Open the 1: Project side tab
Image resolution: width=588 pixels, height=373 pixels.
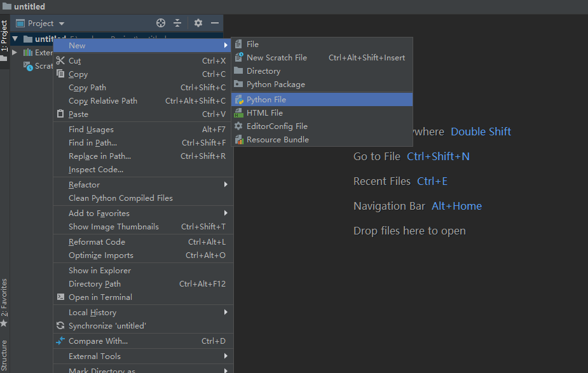pyautogui.click(x=4, y=41)
